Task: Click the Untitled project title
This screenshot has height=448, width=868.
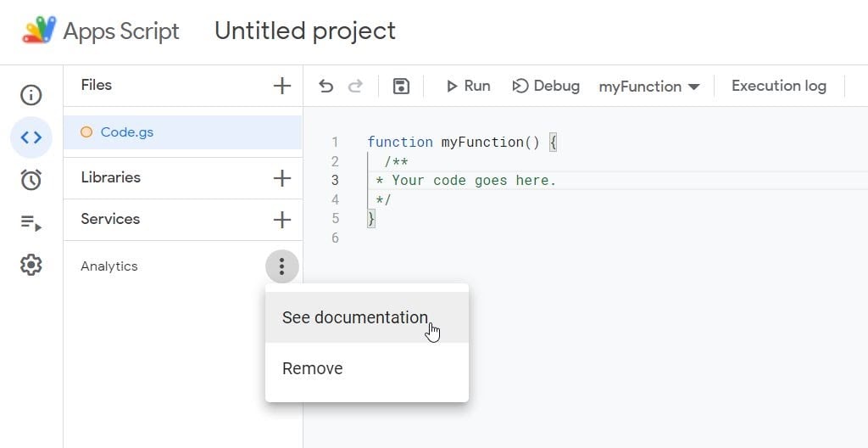Action: (x=305, y=31)
